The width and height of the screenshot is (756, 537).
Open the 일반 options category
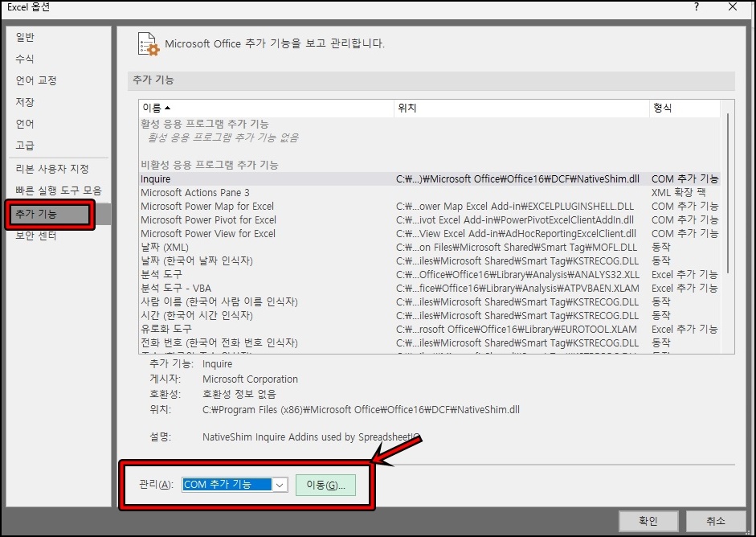coord(25,37)
